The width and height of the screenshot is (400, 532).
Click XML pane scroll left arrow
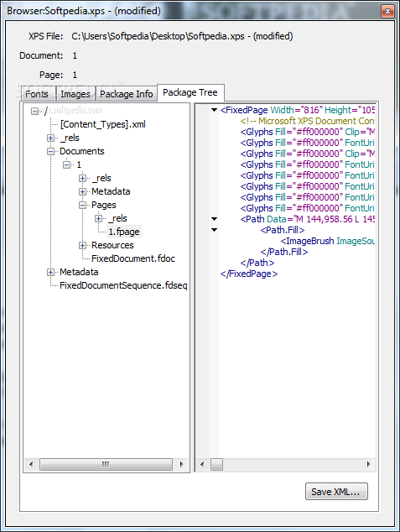pos(202,464)
